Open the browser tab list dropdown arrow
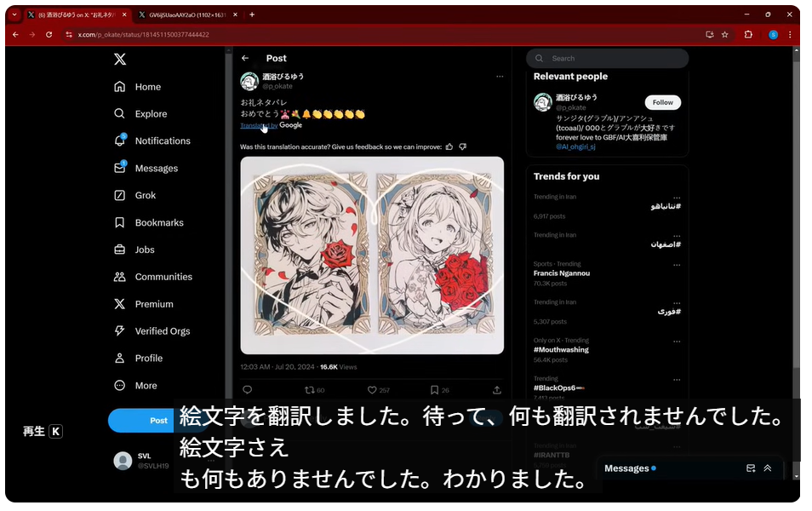This screenshot has width=812, height=511. (14, 14)
